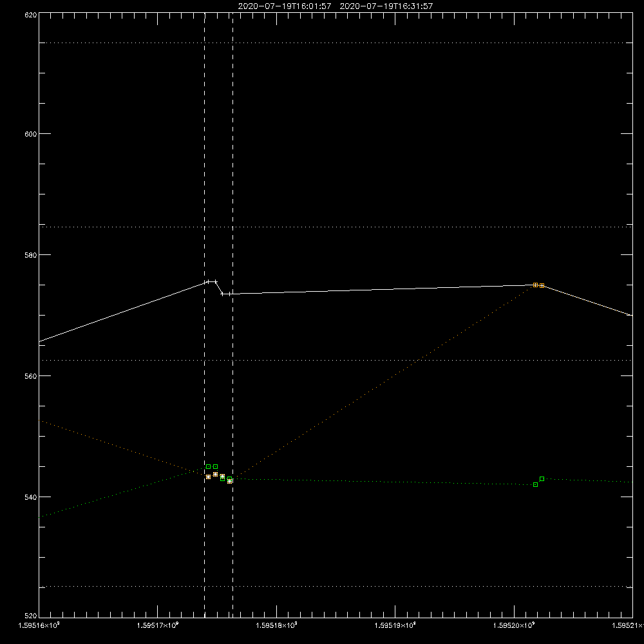Screen dimensions: 644x644
Task: Click the end timestamp 2020-07-19T16:31:57 in title
Action: tap(386, 6)
